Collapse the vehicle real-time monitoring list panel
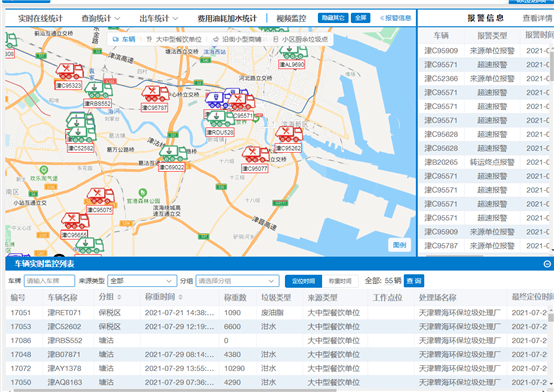This screenshot has width=554, height=392. [x=547, y=264]
